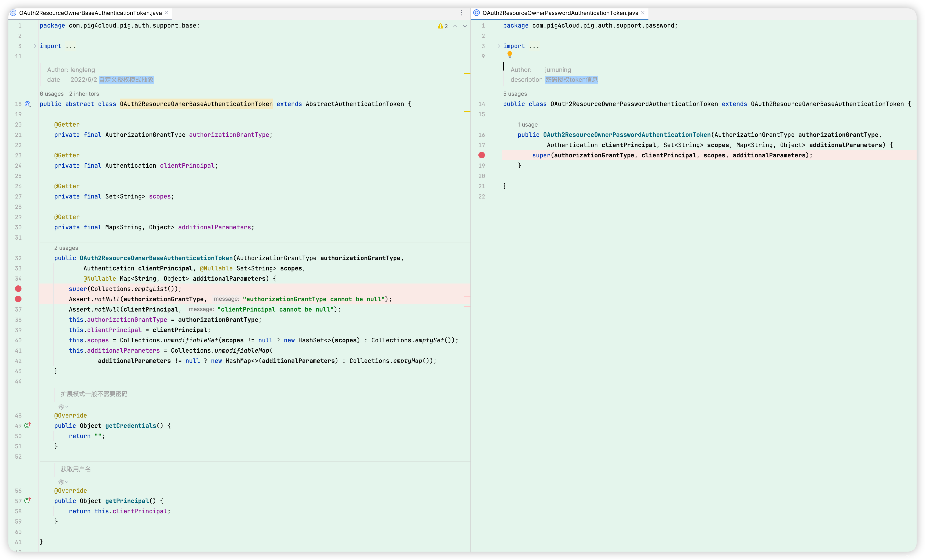This screenshot has width=925, height=560.
Task: Click the first yellow stripe mark near the doc comment
Action: pos(467,74)
